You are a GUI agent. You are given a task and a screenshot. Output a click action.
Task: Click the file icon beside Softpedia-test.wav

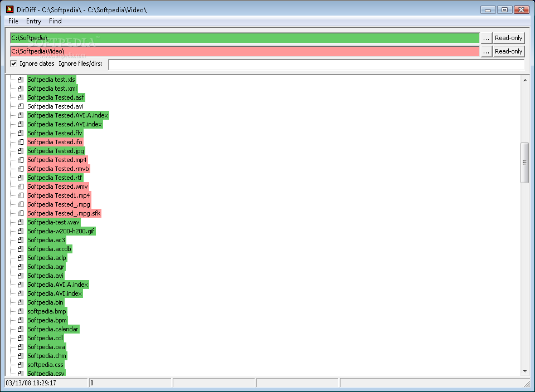[21, 222]
